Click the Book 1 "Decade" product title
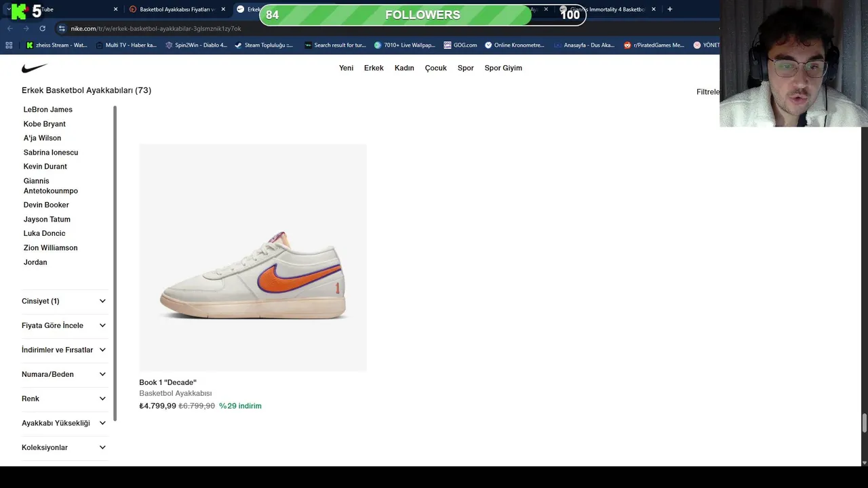868x488 pixels. pos(167,382)
